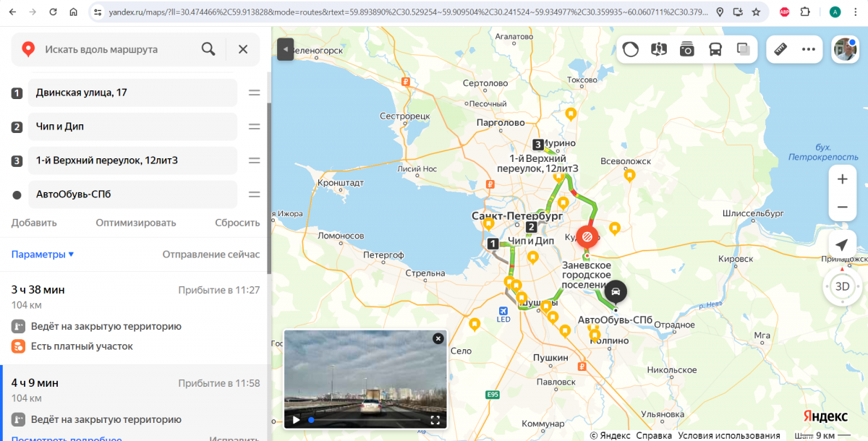This screenshot has height=441, width=868.
Task: Open the 'Справка' help link
Action: (654, 436)
